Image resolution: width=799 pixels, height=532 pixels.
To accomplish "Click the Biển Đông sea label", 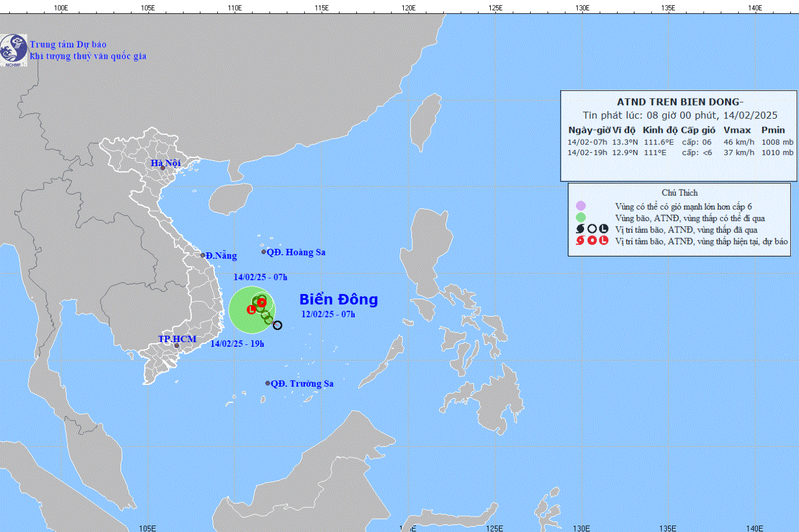I will pos(338,299).
